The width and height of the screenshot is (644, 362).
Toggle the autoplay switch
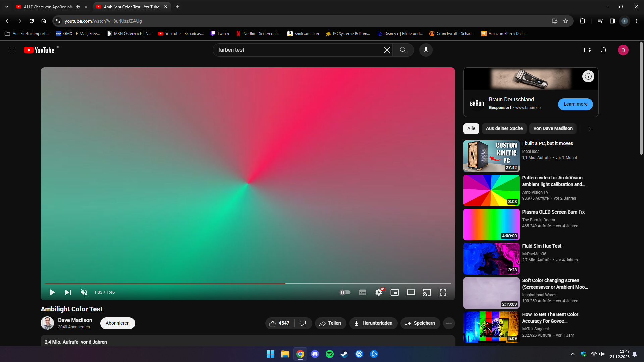345,292
